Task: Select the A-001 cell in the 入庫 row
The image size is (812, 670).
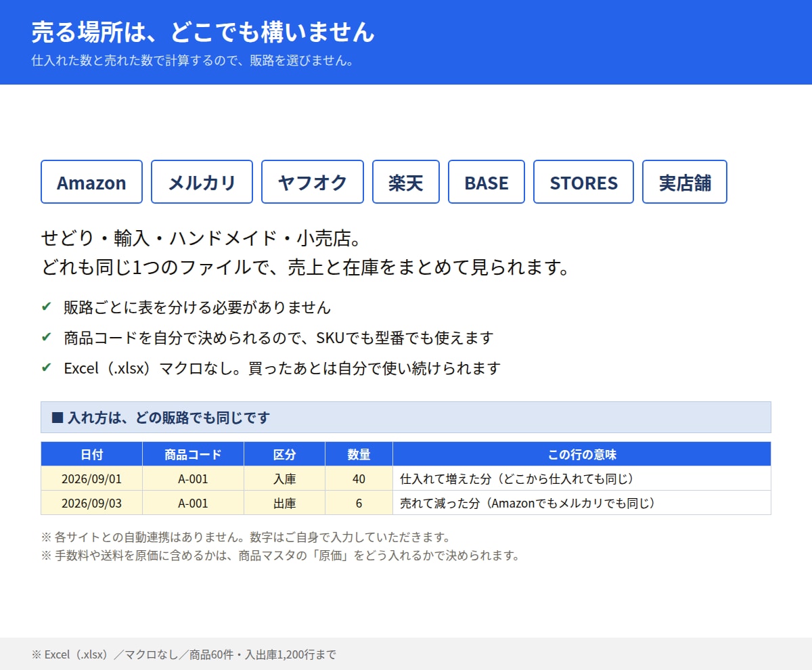Action: click(x=193, y=478)
